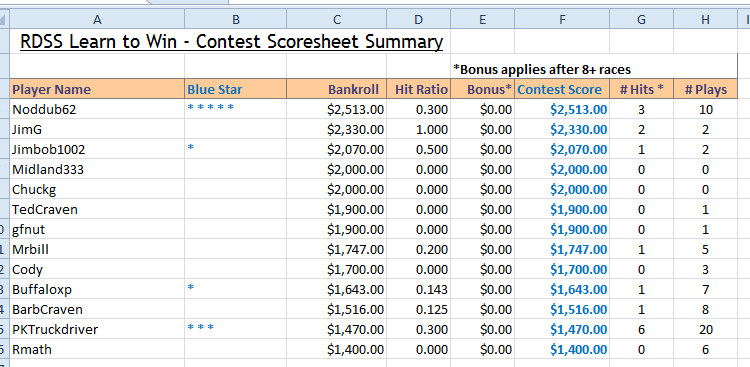The height and width of the screenshot is (367, 750).
Task: Select column A header
Action: [97, 19]
